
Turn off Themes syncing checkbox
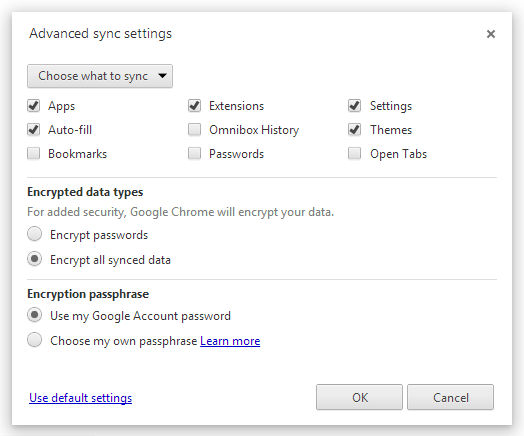(355, 130)
